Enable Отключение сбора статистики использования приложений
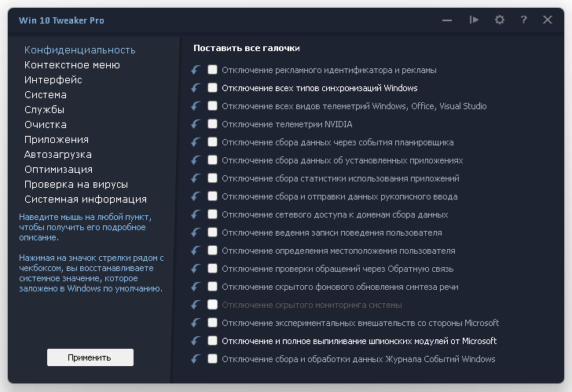 pos(212,178)
